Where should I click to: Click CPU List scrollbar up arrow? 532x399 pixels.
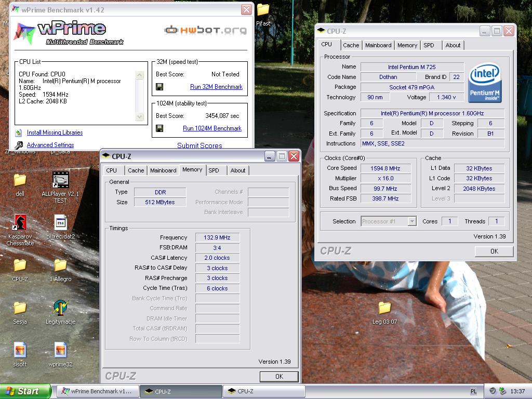coord(139,75)
